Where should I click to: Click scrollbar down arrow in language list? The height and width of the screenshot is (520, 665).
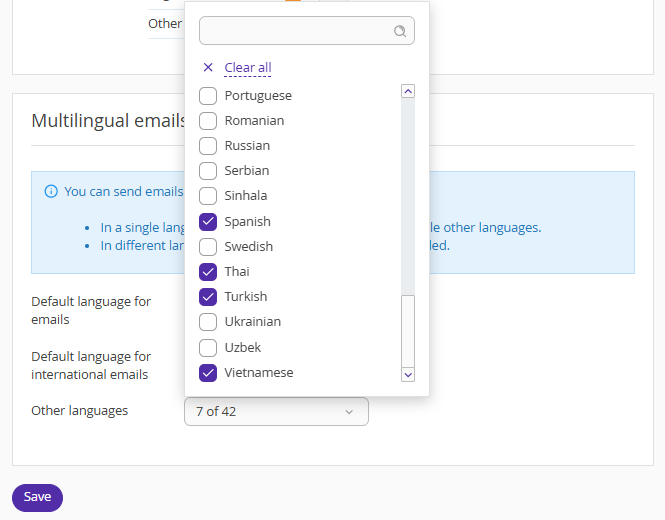coord(408,374)
